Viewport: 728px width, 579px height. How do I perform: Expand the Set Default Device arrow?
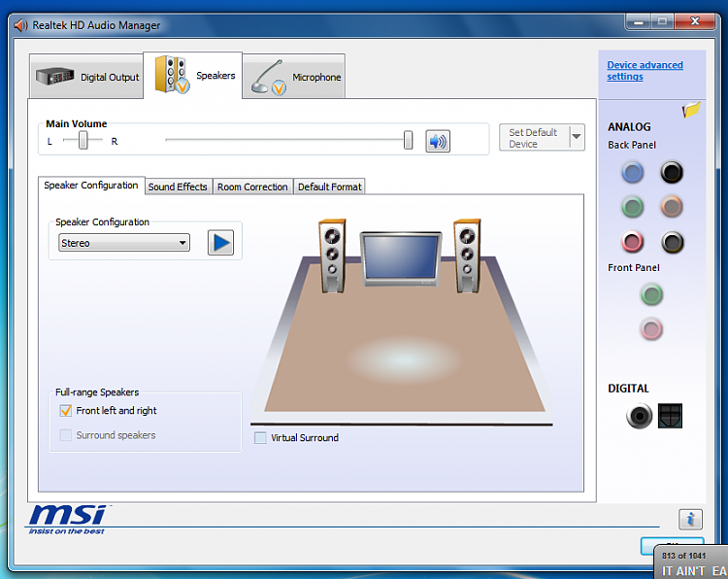pyautogui.click(x=577, y=137)
